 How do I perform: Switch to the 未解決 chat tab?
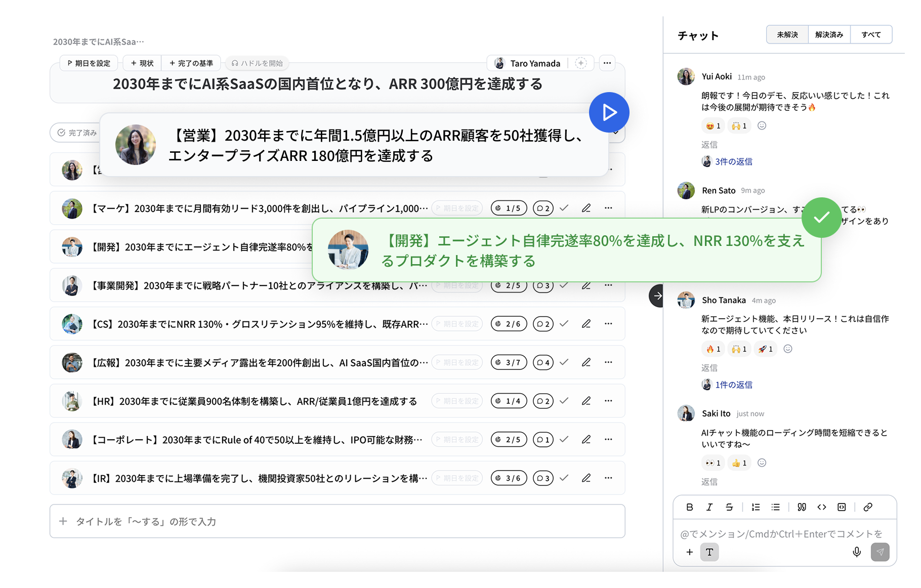point(787,34)
